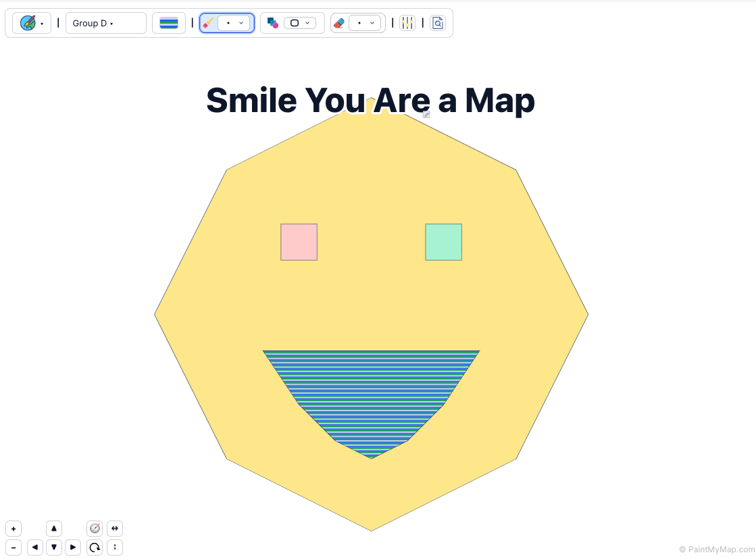Expand the Group D dropdown

105,23
